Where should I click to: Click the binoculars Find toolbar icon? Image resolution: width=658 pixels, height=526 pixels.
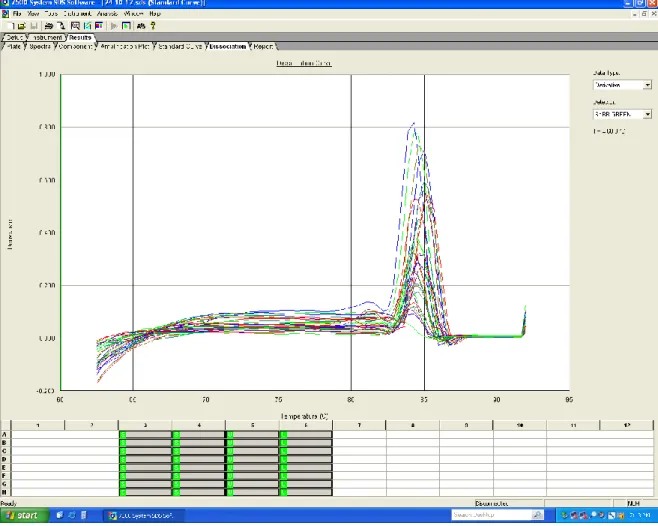point(141,26)
